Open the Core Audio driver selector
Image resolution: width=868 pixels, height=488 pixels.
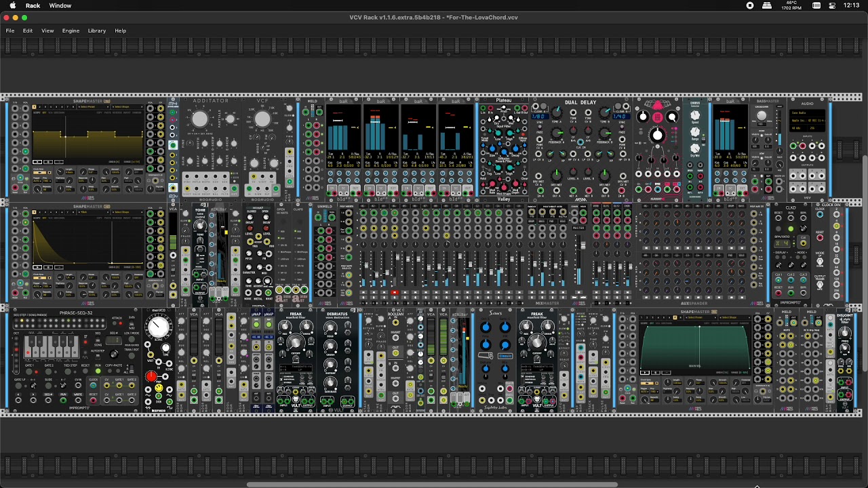click(807, 113)
